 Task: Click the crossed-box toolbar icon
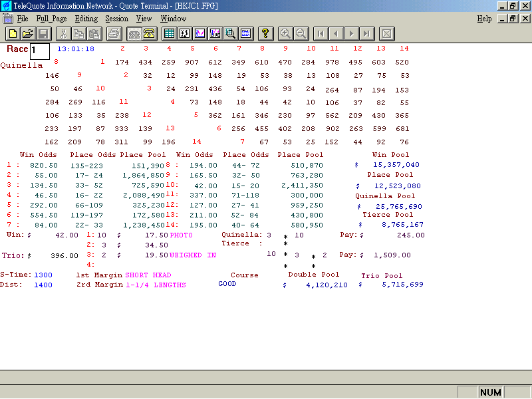point(387,34)
